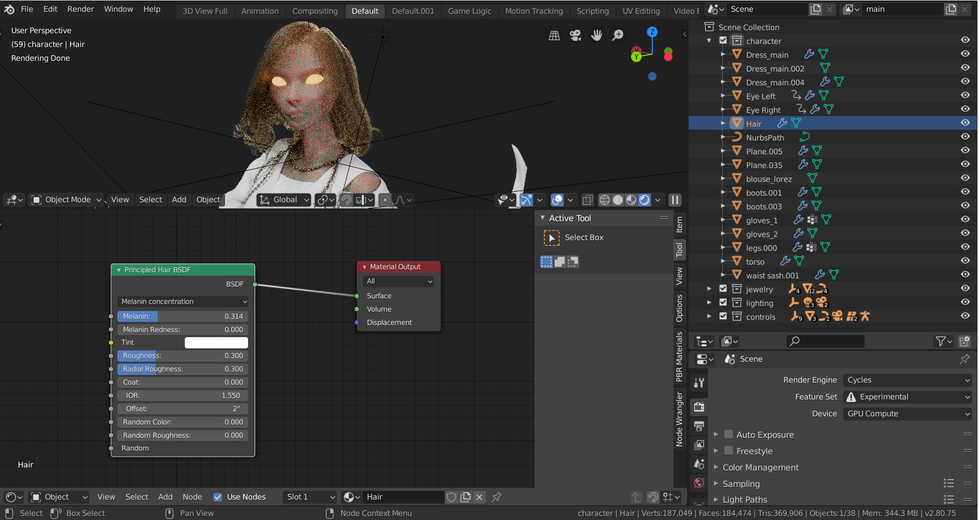Open the Render menu
Screen dimensions: 980x520
tap(81, 9)
